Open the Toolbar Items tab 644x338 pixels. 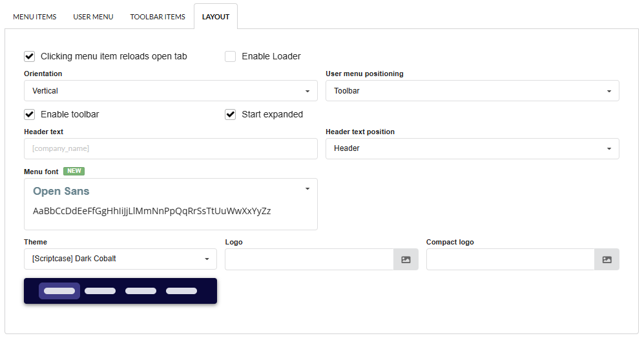pyautogui.click(x=158, y=17)
